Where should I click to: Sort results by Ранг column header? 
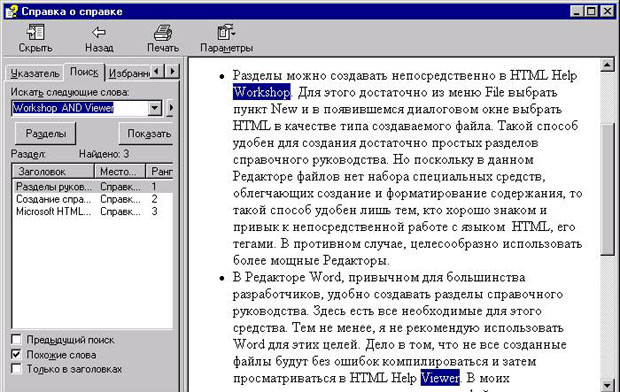click(x=160, y=171)
